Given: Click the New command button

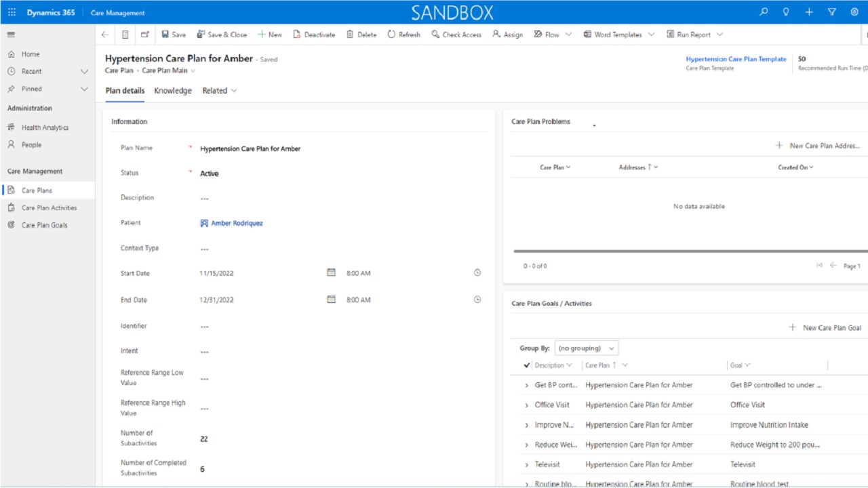Looking at the screenshot, I should coord(270,35).
